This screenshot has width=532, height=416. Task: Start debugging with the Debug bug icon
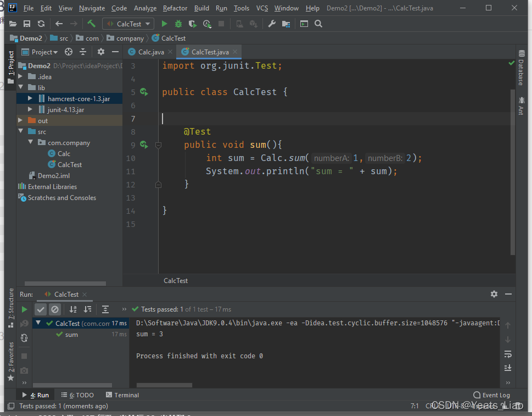point(178,24)
